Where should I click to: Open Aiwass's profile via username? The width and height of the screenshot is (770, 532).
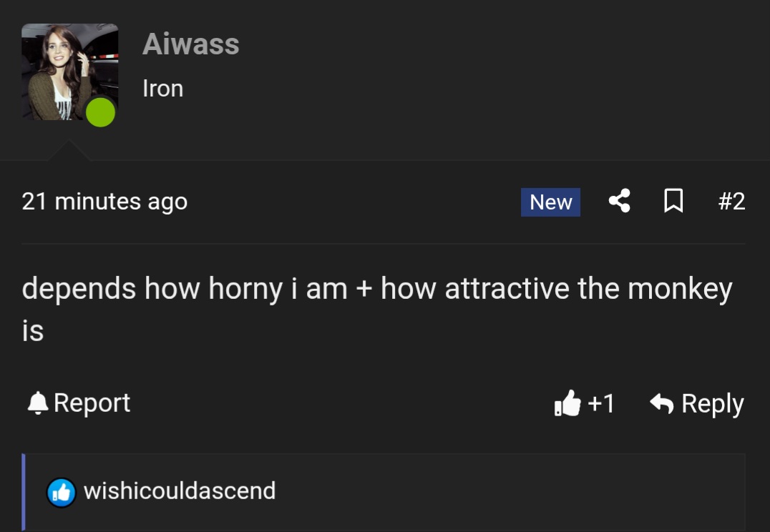190,44
